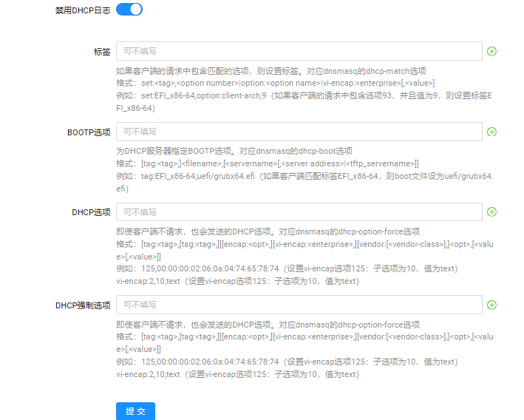The image size is (524, 420).
Task: Add another BOOTP选项 entry with plus icon
Action: point(491,132)
